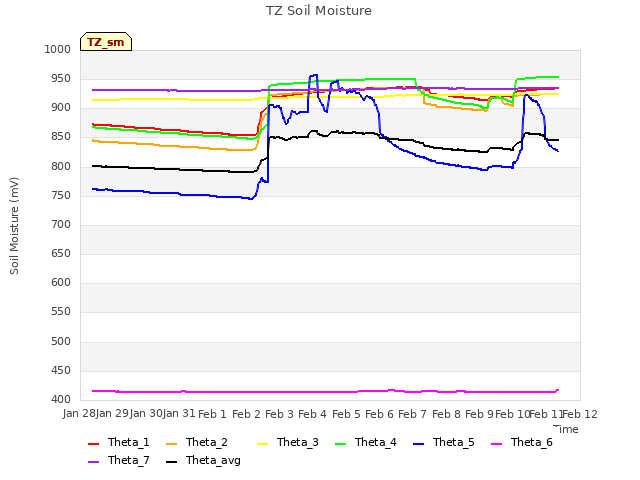
Task: Click the 1000 y-axis tick label
Action: tap(58, 49)
